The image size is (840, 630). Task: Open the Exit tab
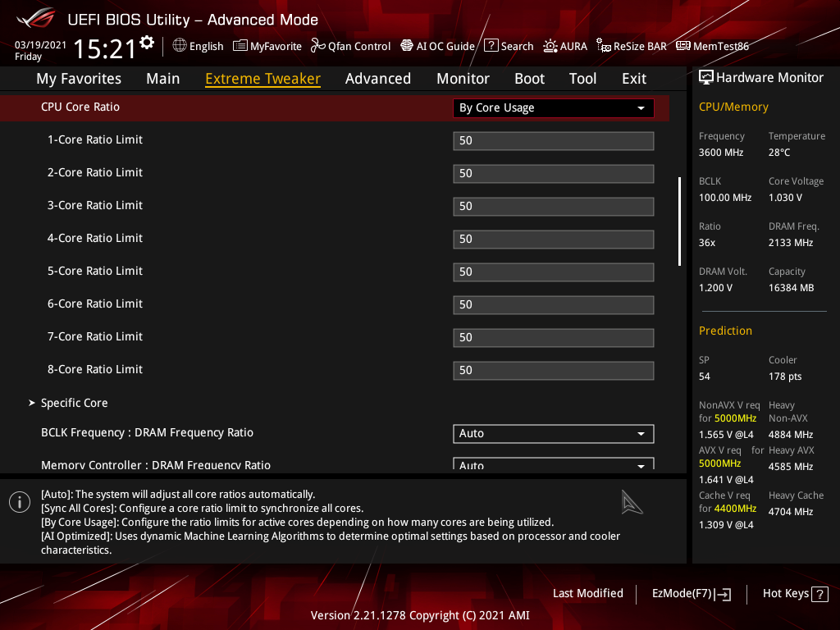pyautogui.click(x=634, y=79)
